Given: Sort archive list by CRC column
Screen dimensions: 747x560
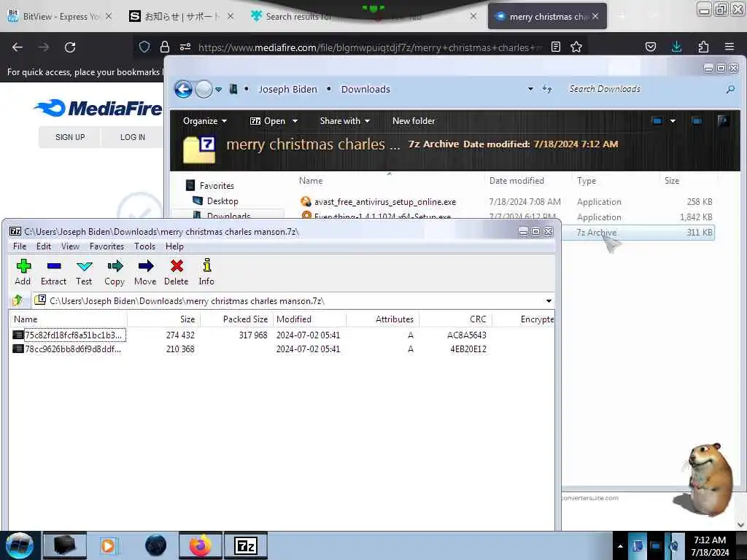Looking at the screenshot, I should pos(455,319).
